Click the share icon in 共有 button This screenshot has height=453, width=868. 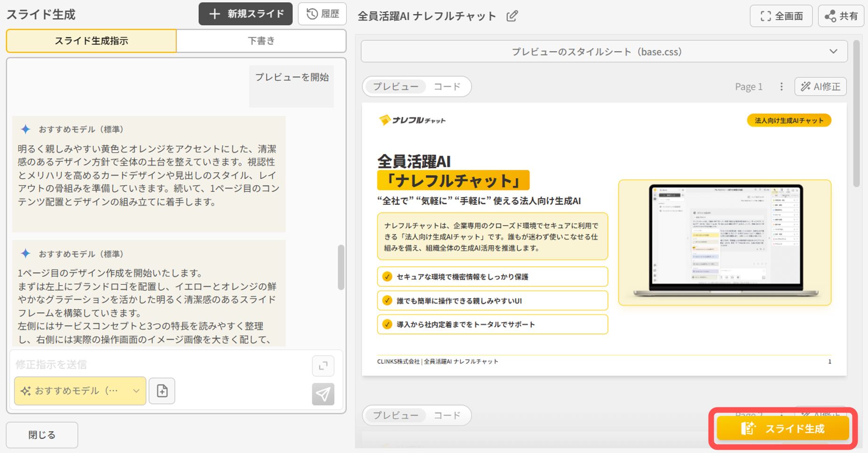(x=830, y=16)
